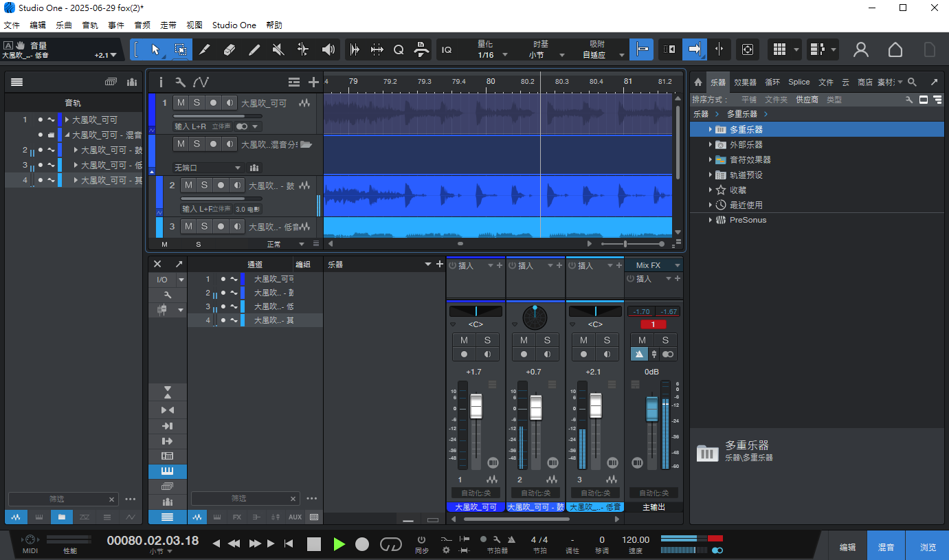Viewport: 949px width, 560px height.
Task: Start playback with the Play button
Action: coord(339,544)
